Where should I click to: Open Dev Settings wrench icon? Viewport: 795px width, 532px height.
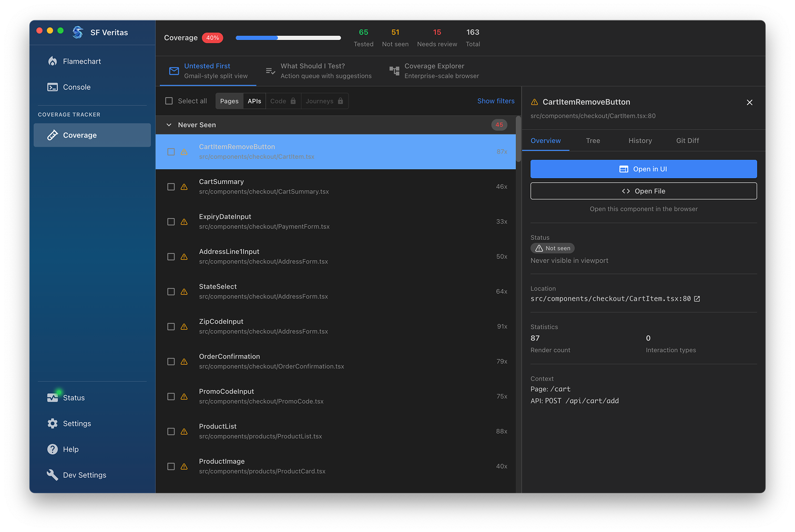(x=53, y=475)
